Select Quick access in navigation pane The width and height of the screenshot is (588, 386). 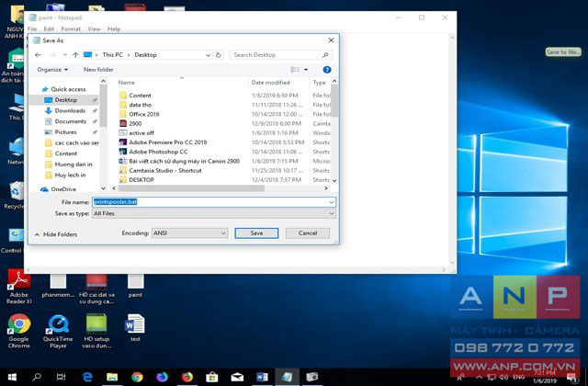pyautogui.click(x=68, y=89)
